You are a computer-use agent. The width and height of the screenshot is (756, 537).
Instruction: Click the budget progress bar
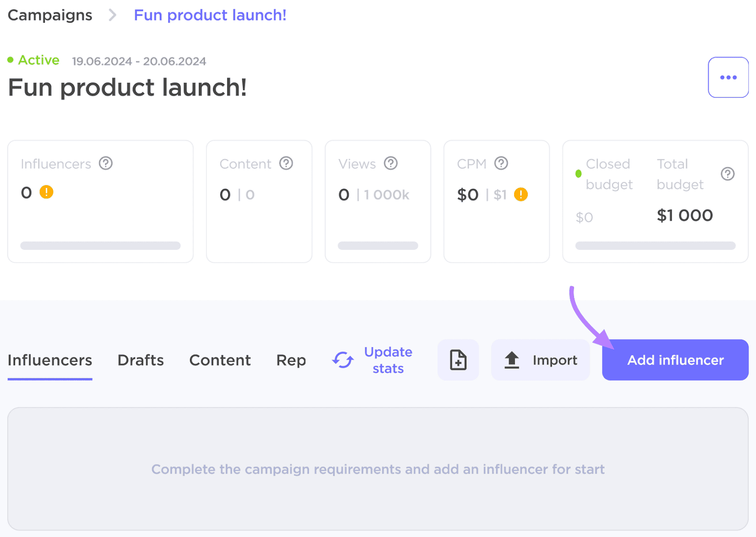coord(655,245)
